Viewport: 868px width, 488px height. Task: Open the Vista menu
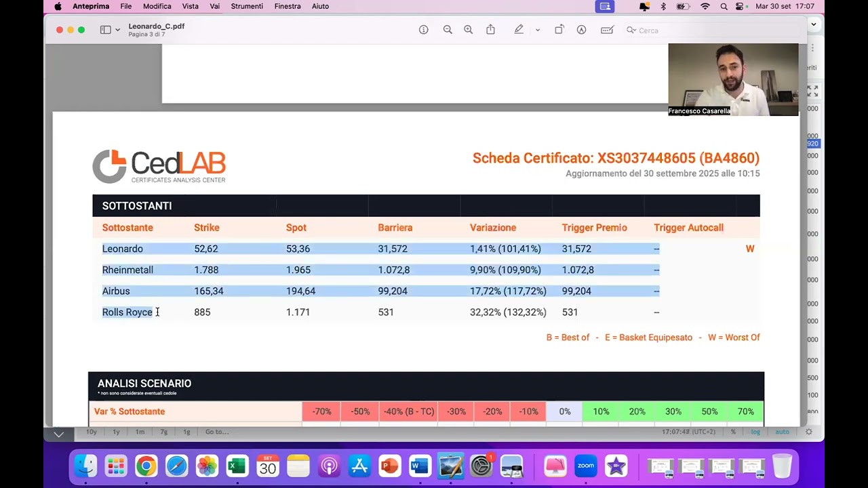coord(191,6)
